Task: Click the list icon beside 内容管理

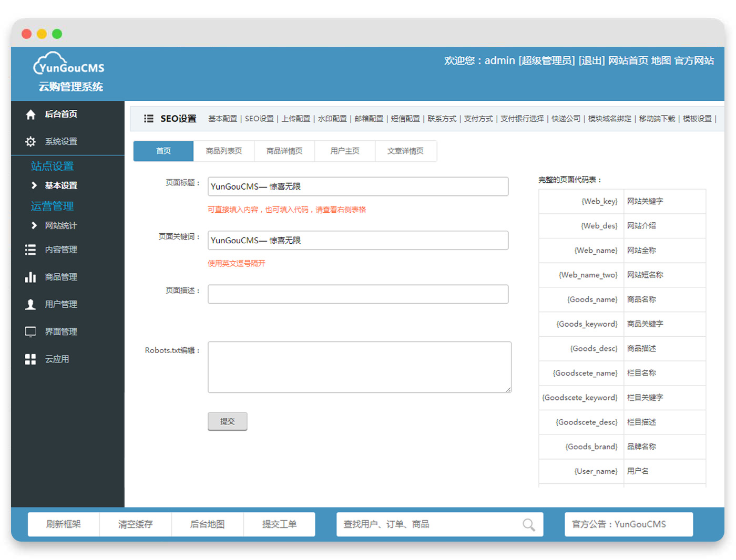Action: click(x=30, y=250)
